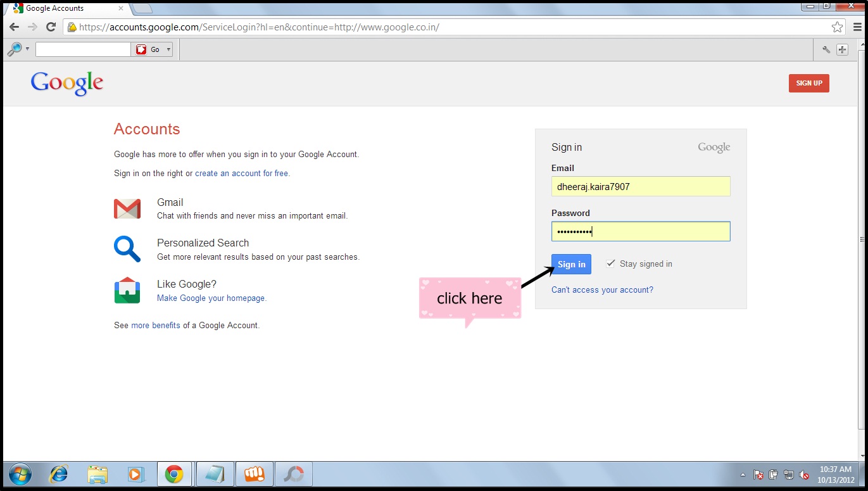The width and height of the screenshot is (868, 491).
Task: Open the Windows Start menu
Action: click(20, 473)
